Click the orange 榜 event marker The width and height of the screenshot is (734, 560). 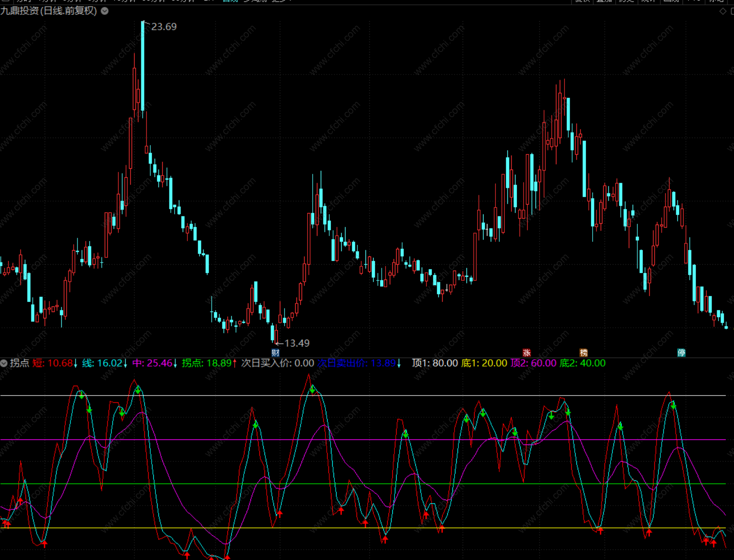pyautogui.click(x=584, y=352)
